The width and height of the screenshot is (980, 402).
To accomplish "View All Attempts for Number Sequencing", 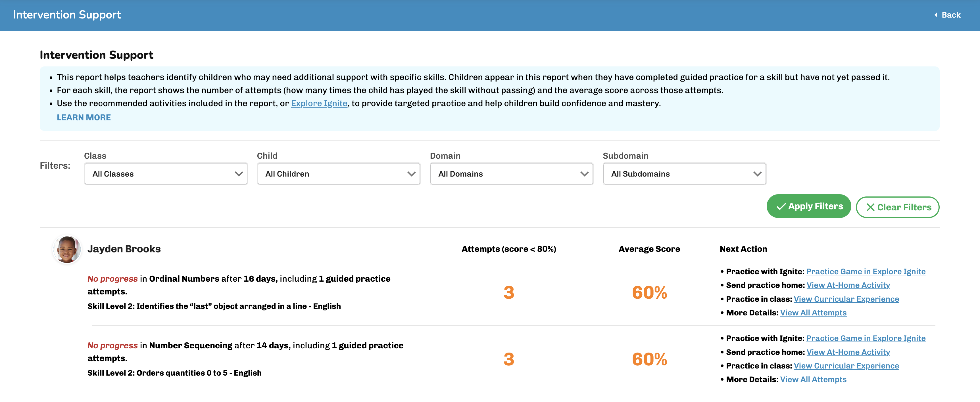I will click(x=813, y=380).
